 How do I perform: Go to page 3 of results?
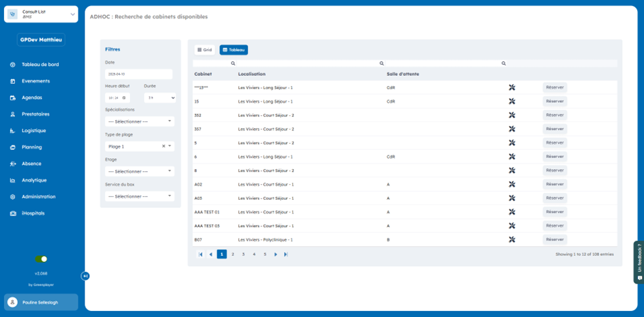coord(243,254)
